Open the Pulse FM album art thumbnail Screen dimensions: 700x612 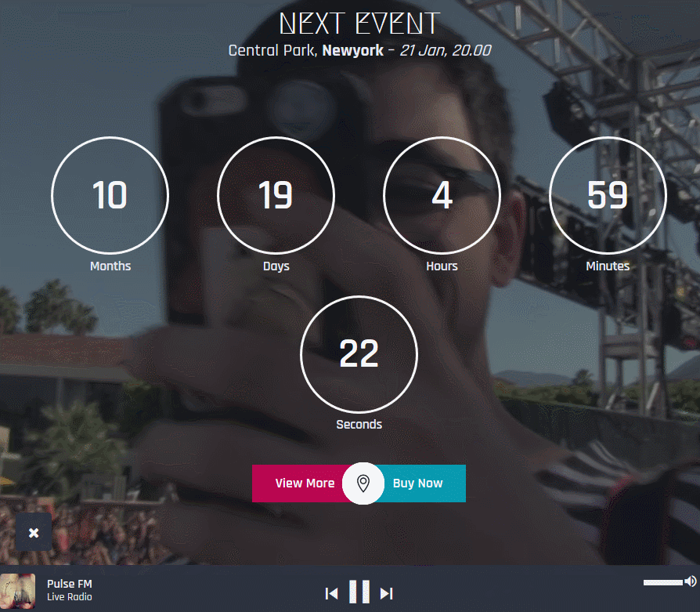17,591
